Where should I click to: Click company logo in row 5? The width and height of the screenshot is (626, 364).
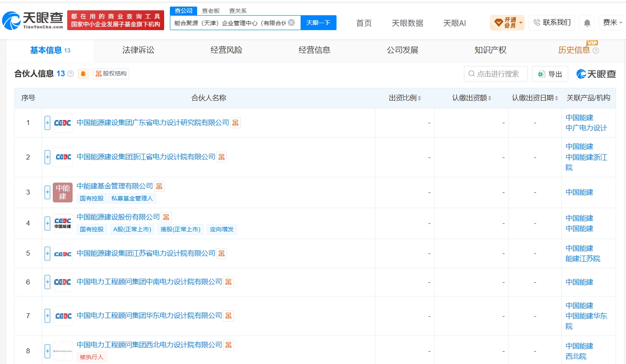(63, 254)
